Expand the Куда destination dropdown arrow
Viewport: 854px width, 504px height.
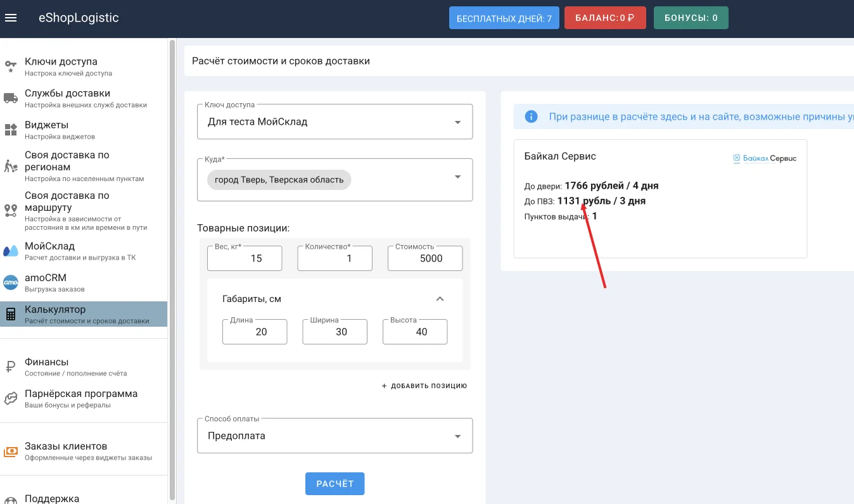458,177
